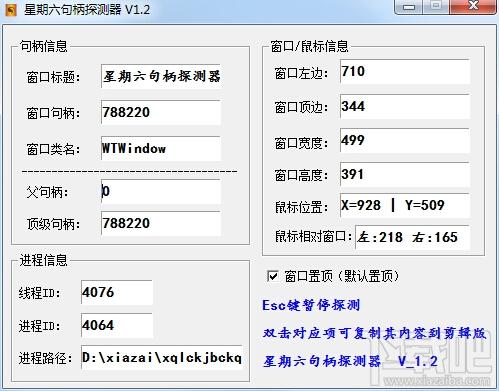
Task: Select the 窗口句柄 field showing 788220
Action: tap(161, 112)
